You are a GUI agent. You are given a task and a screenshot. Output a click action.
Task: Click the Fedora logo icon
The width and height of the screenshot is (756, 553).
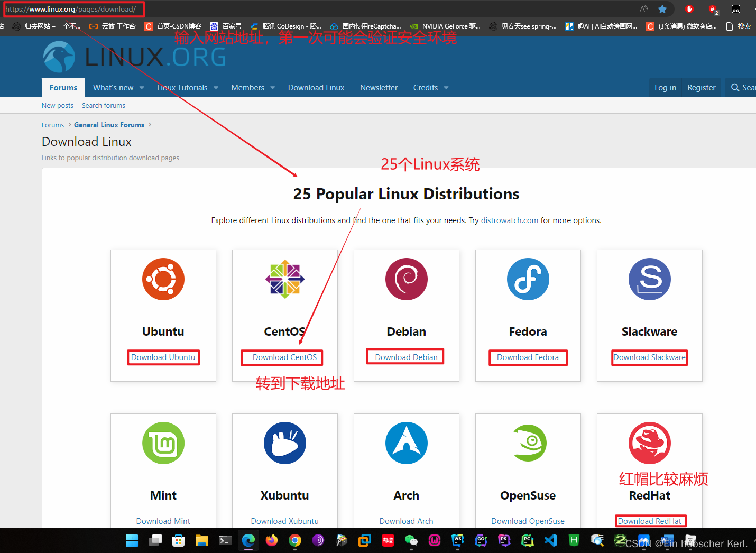tap(528, 279)
